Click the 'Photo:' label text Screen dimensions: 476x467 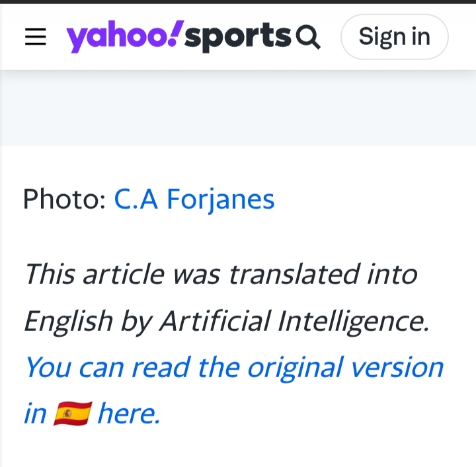pos(64,199)
